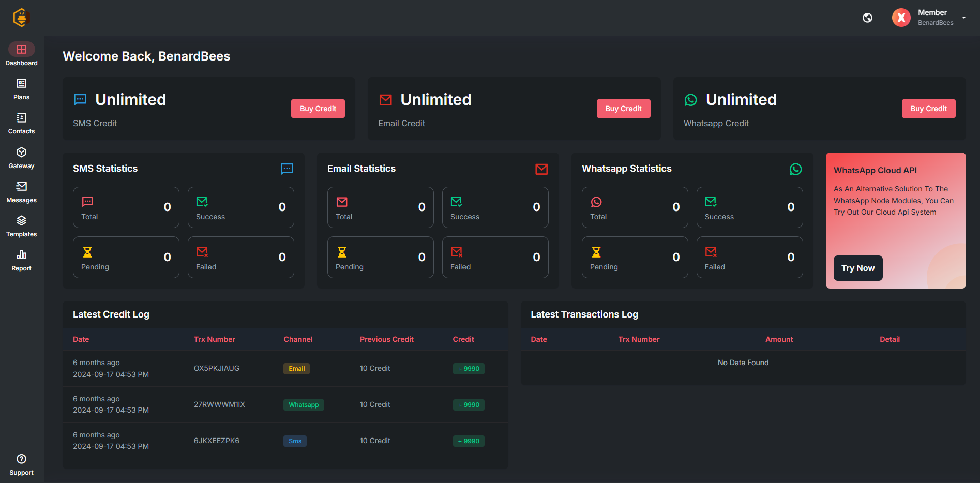Open the Contacts sidebar icon
980x483 pixels.
pyautogui.click(x=21, y=118)
